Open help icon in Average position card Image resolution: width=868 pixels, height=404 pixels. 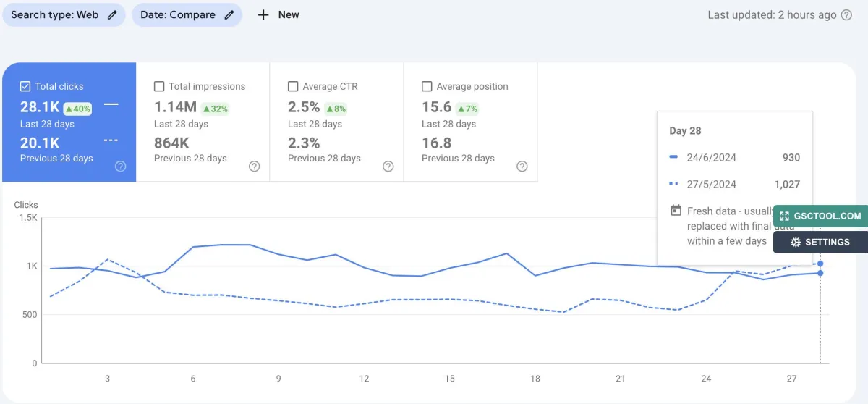coord(522,166)
